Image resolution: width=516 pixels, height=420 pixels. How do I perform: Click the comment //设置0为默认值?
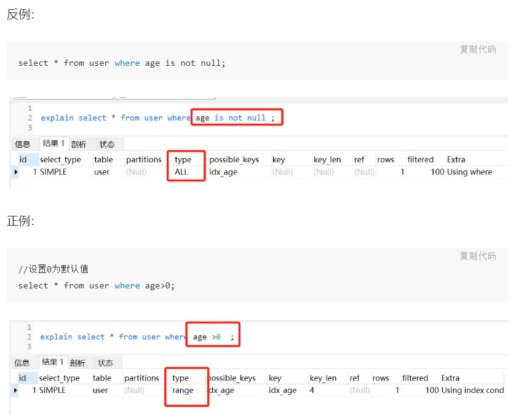(54, 269)
